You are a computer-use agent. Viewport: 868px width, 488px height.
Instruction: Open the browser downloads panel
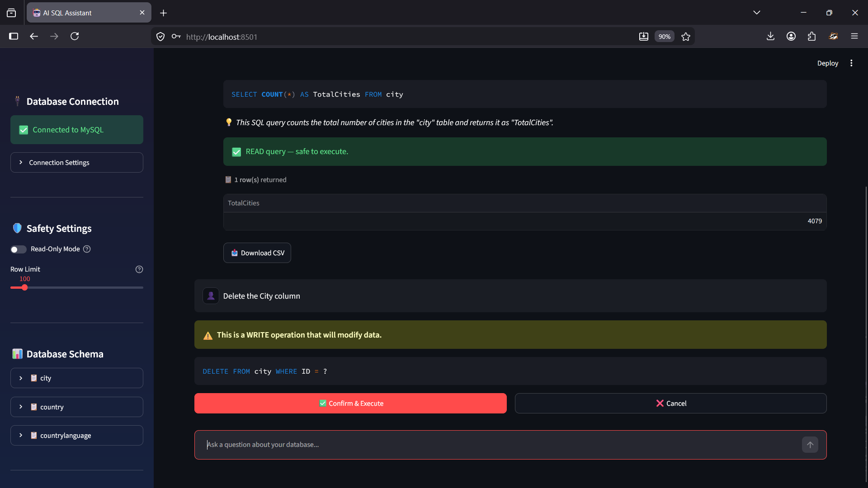771,36
